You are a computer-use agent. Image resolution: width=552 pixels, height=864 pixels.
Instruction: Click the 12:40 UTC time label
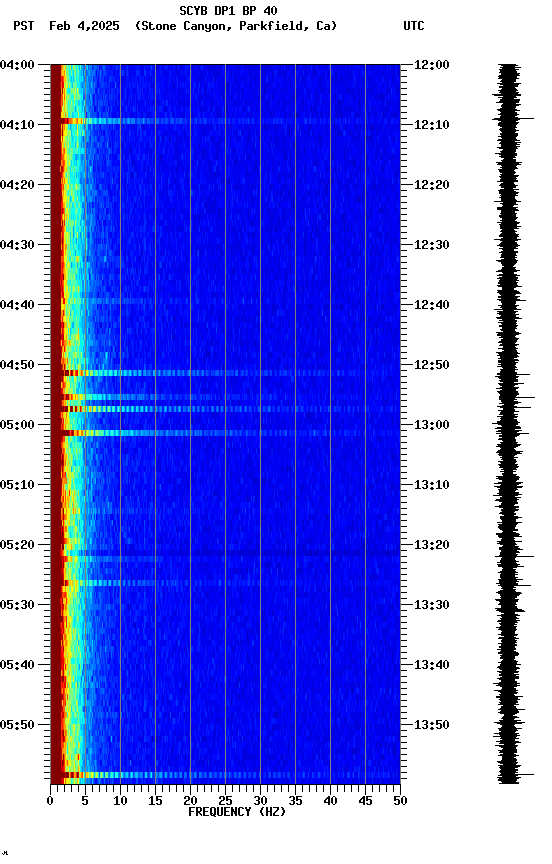pos(431,305)
